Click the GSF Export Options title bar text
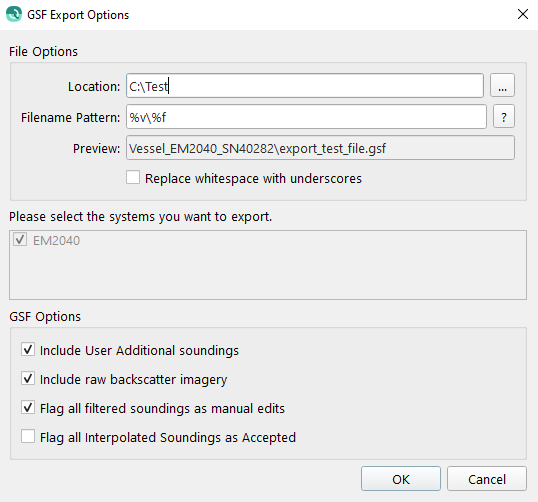This screenshot has width=538, height=502. 78,15
